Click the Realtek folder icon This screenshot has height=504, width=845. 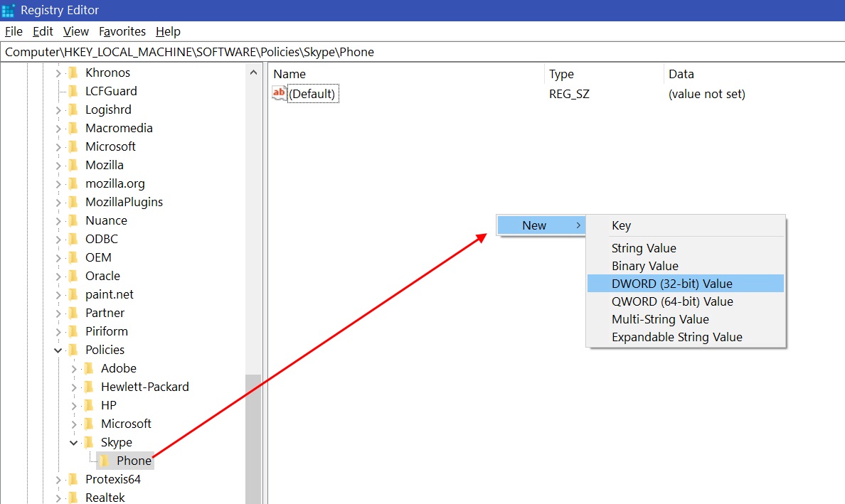73,498
